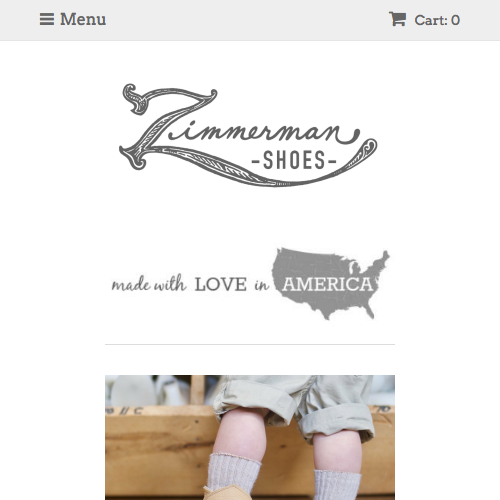Click the cart item count 0
The width and height of the screenshot is (500, 500).
point(456,20)
